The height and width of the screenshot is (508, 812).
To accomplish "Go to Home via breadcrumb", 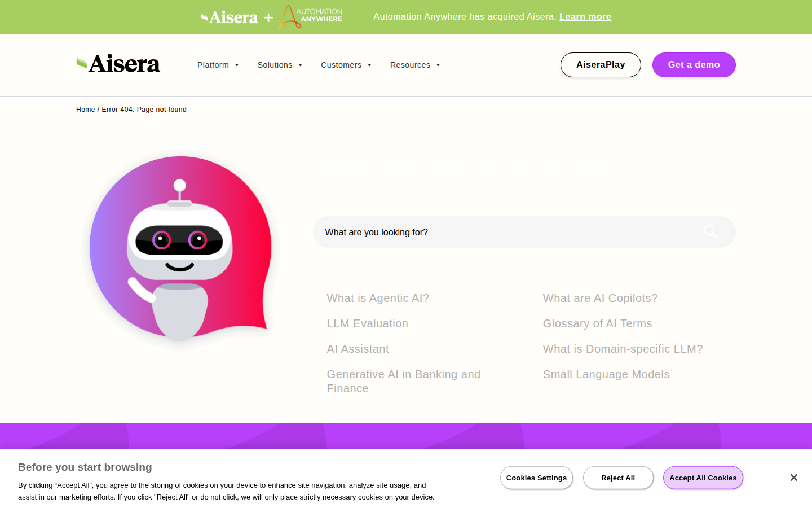I will point(85,110).
